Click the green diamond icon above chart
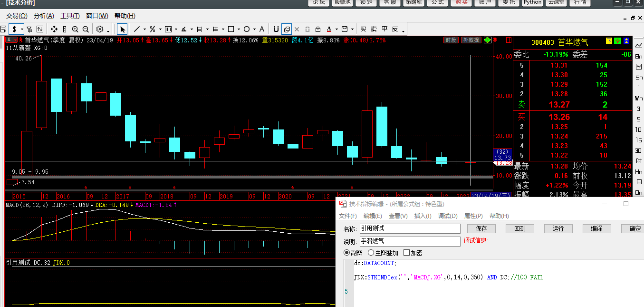This screenshot has height=307, width=644. [487, 40]
